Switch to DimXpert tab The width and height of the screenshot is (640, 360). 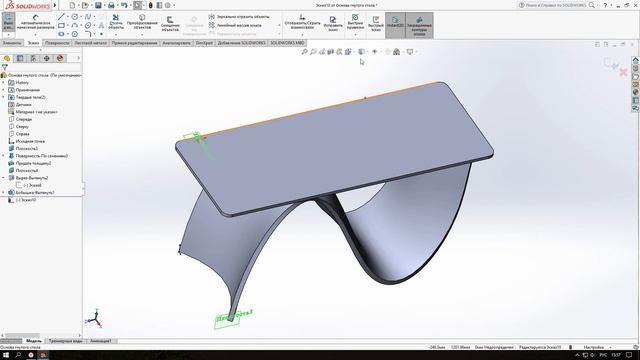[x=204, y=43]
